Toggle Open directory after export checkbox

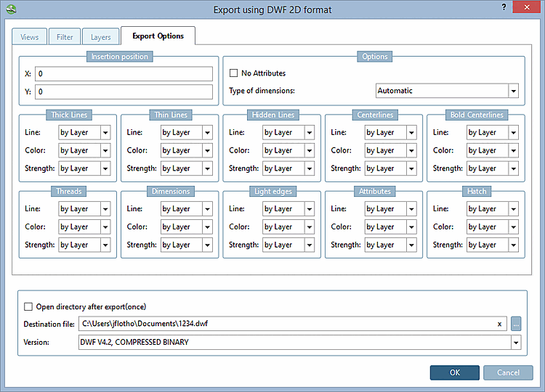click(29, 306)
